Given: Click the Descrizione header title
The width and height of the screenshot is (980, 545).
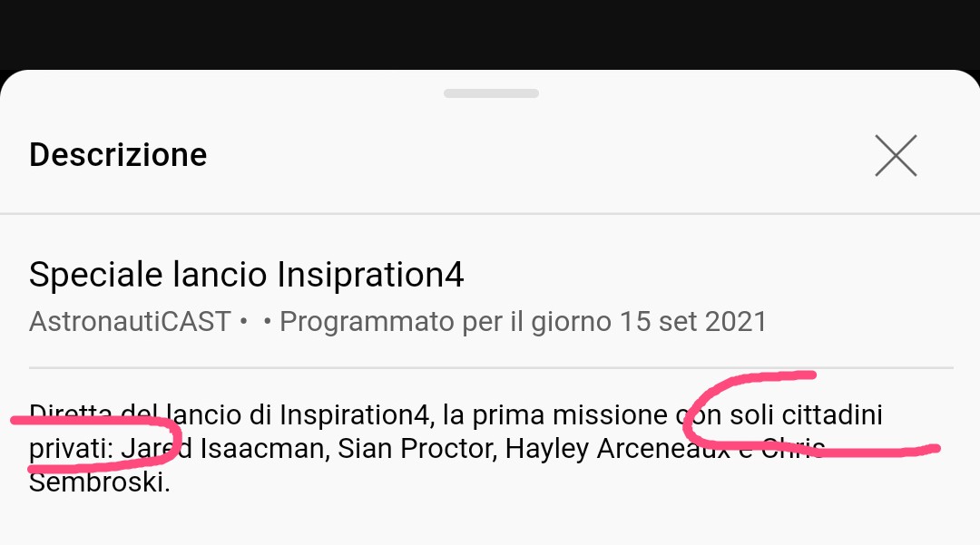Looking at the screenshot, I should pyautogui.click(x=118, y=155).
